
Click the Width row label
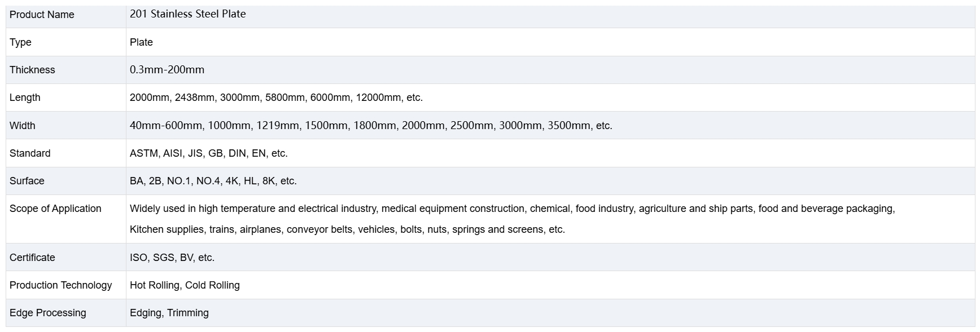pyautogui.click(x=23, y=126)
